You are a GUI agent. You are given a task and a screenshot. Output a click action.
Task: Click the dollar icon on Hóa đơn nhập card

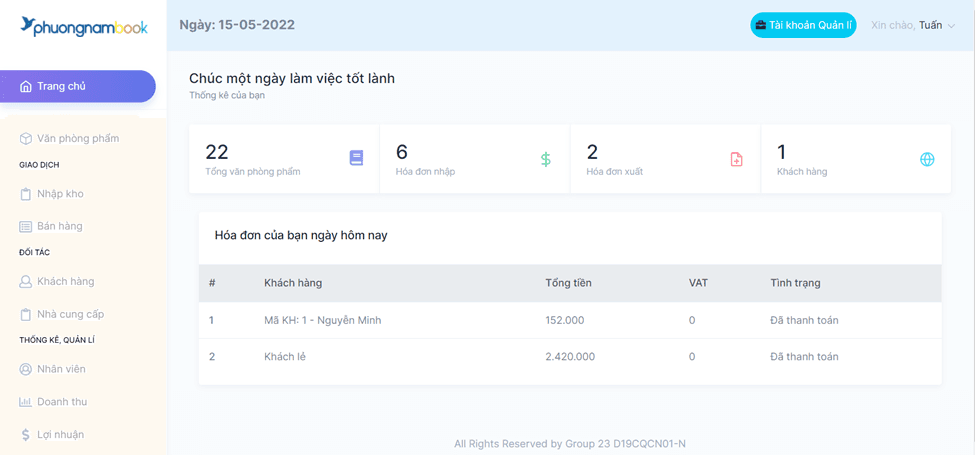pos(545,159)
